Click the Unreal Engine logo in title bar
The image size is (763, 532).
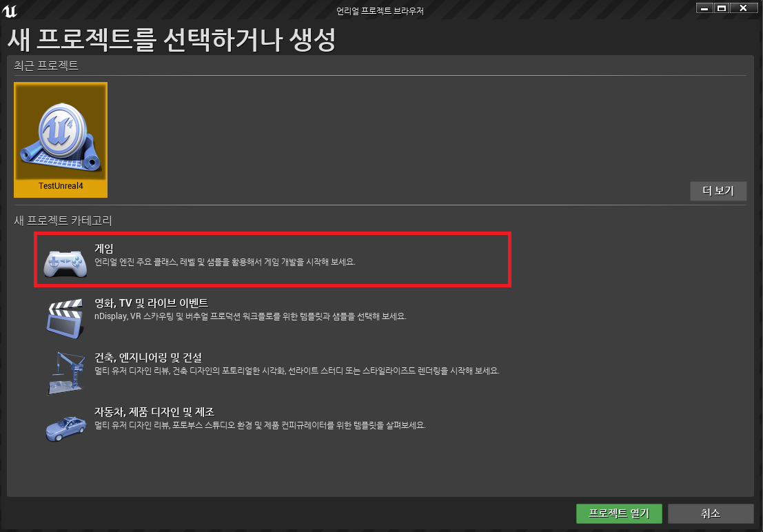(x=10, y=10)
